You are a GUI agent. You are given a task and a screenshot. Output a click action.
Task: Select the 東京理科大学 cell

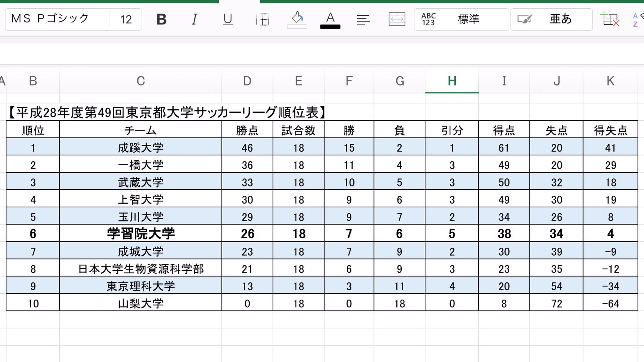coord(140,286)
